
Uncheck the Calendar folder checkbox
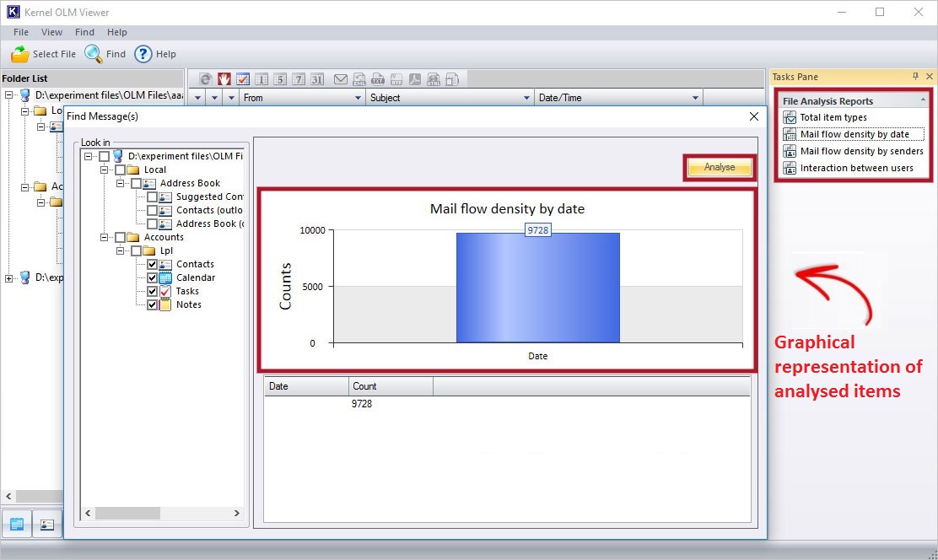click(x=152, y=277)
